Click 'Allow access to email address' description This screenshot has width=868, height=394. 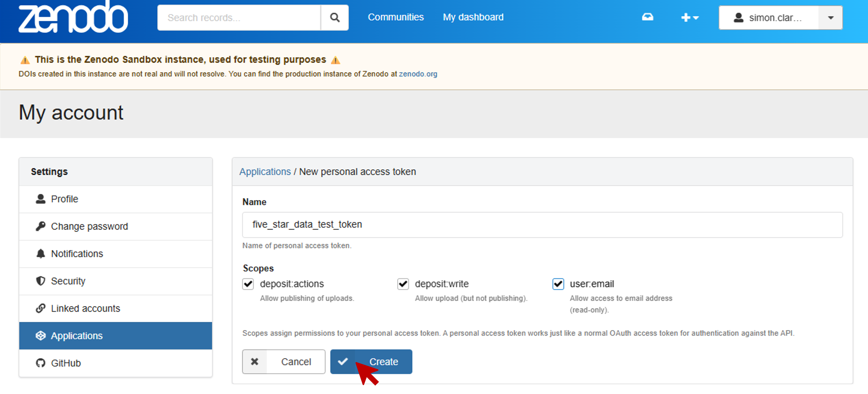pos(621,298)
